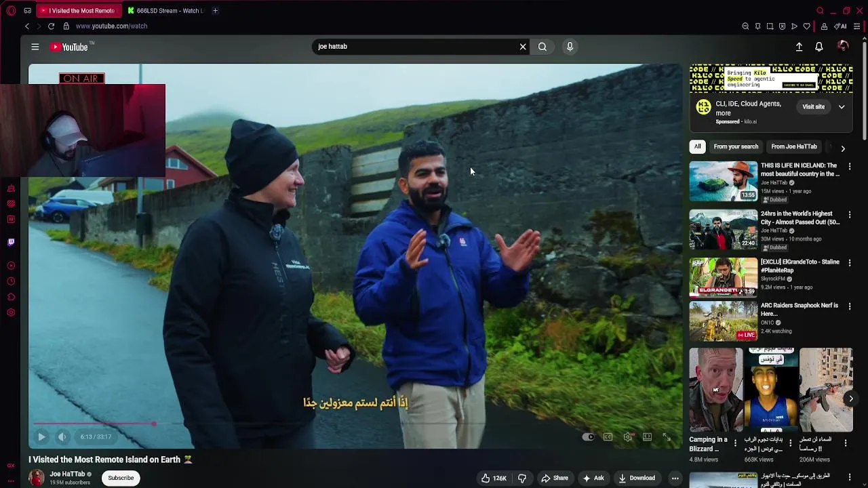Screen dimensions: 868x488
Task: Go to the YouTube home logo
Action: (x=71, y=47)
